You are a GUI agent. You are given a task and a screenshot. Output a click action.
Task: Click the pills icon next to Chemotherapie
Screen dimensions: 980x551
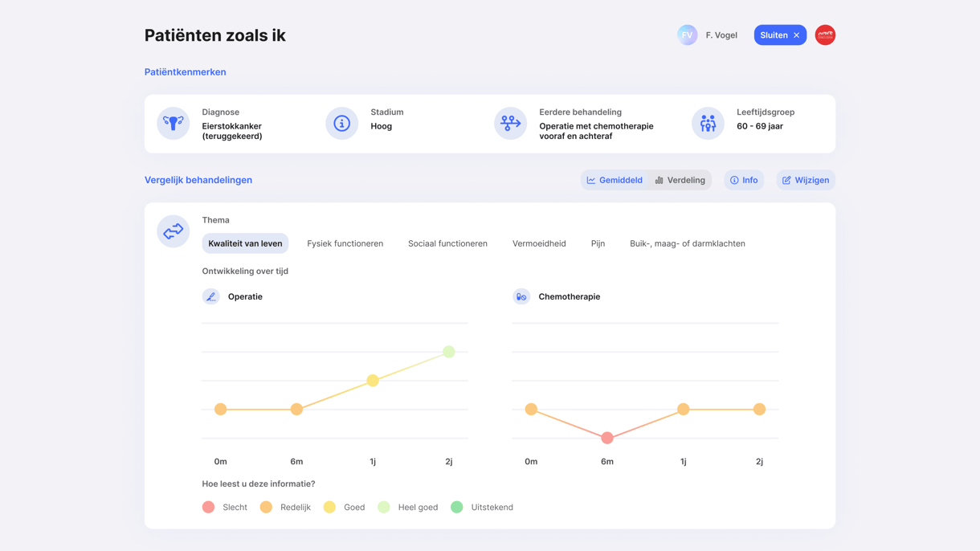521,296
